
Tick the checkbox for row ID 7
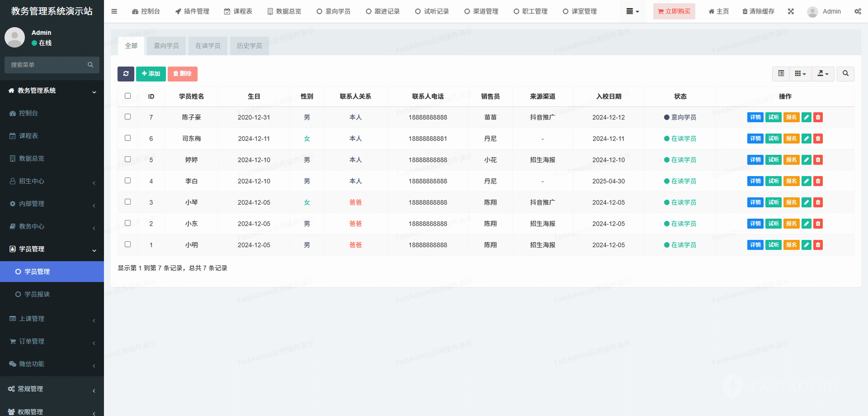[128, 117]
